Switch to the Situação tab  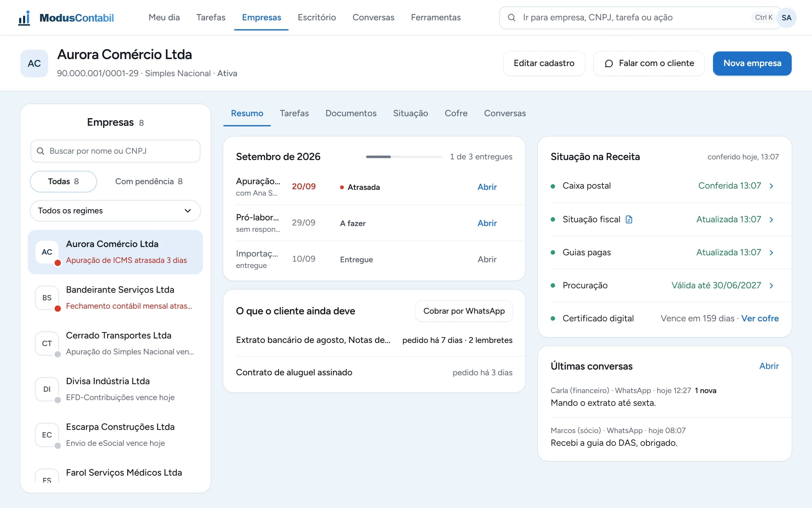[x=410, y=113]
